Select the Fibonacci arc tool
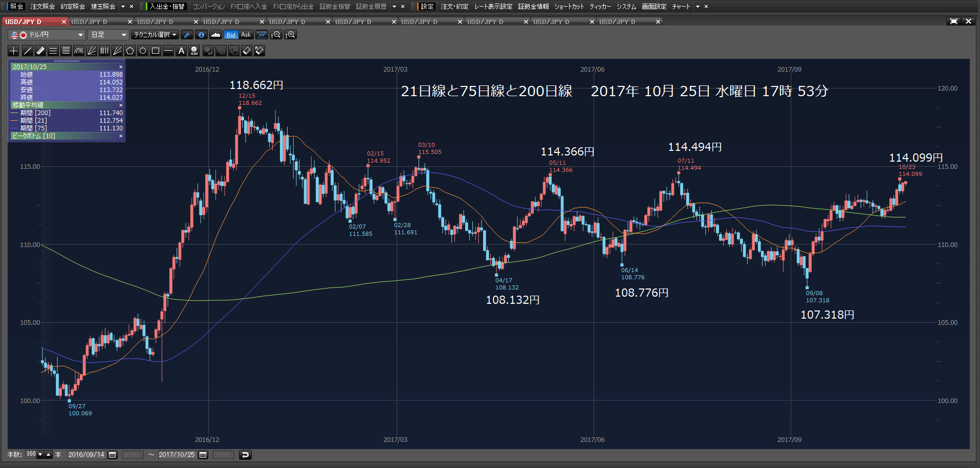 coord(79,51)
